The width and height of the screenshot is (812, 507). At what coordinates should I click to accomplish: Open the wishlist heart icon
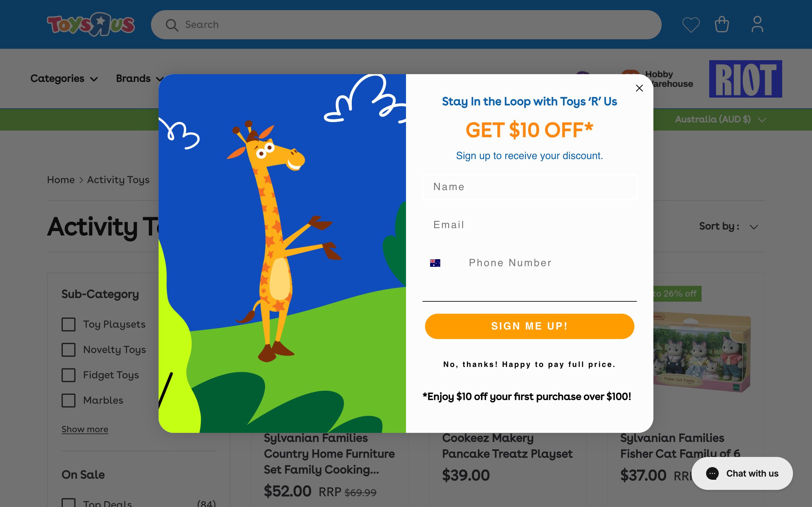690,24
